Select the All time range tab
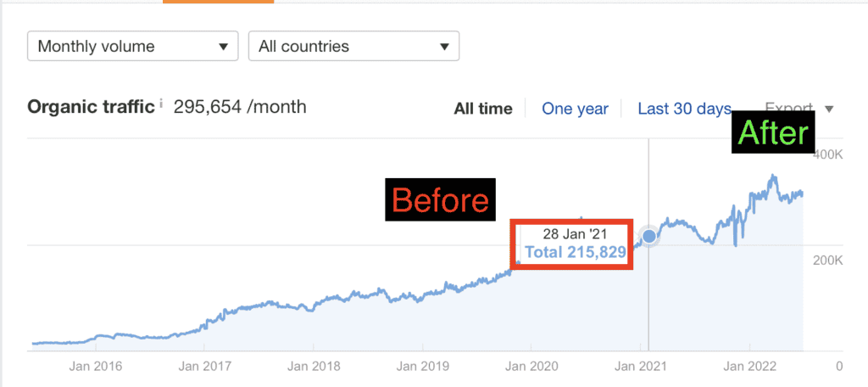 click(483, 109)
